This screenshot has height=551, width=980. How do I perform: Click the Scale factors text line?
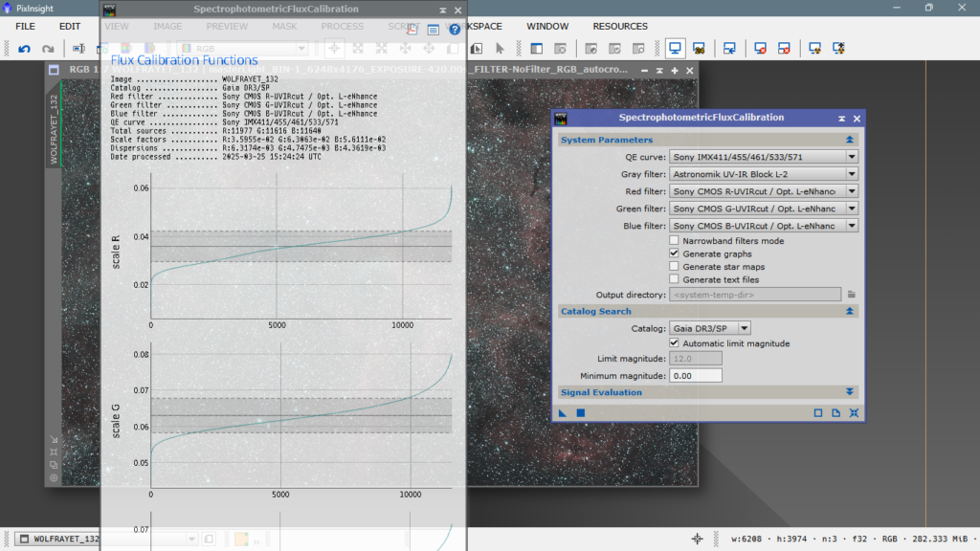pyautogui.click(x=248, y=140)
